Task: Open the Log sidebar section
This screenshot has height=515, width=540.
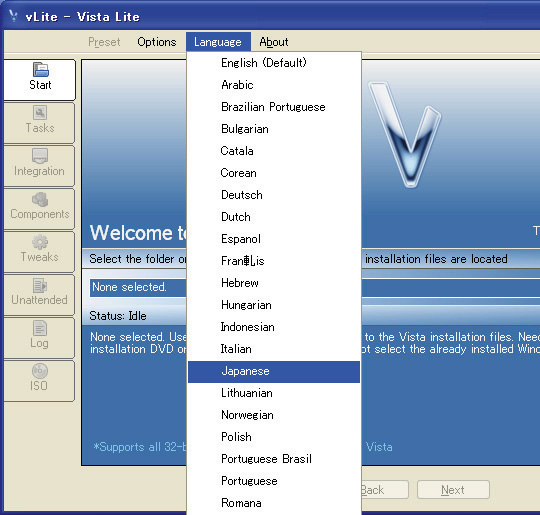Action: pos(40,338)
